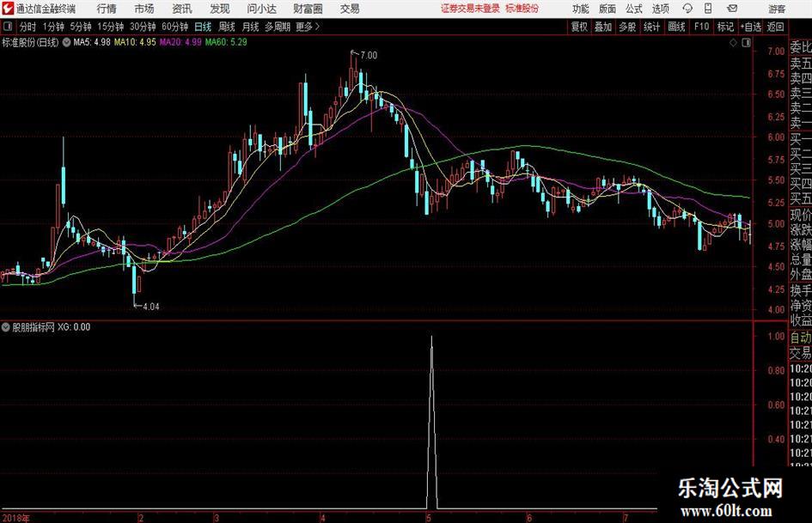Switch to 15分钟 chart period

111,27
